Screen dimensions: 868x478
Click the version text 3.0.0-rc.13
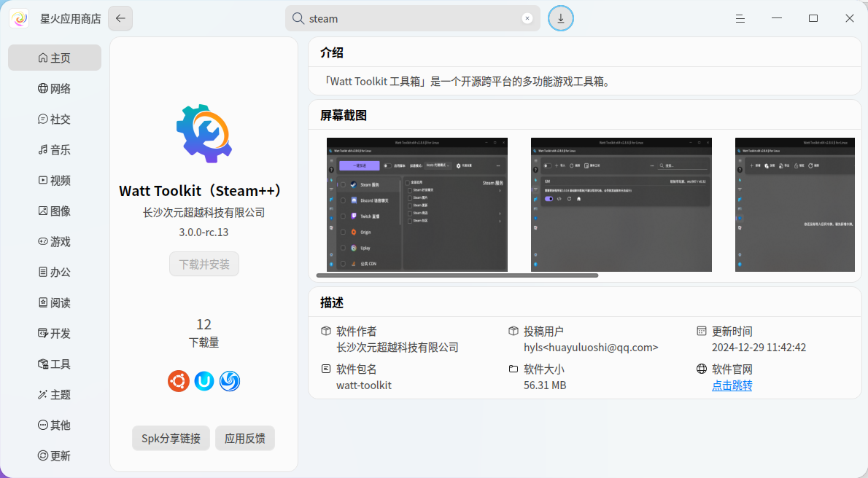point(204,232)
